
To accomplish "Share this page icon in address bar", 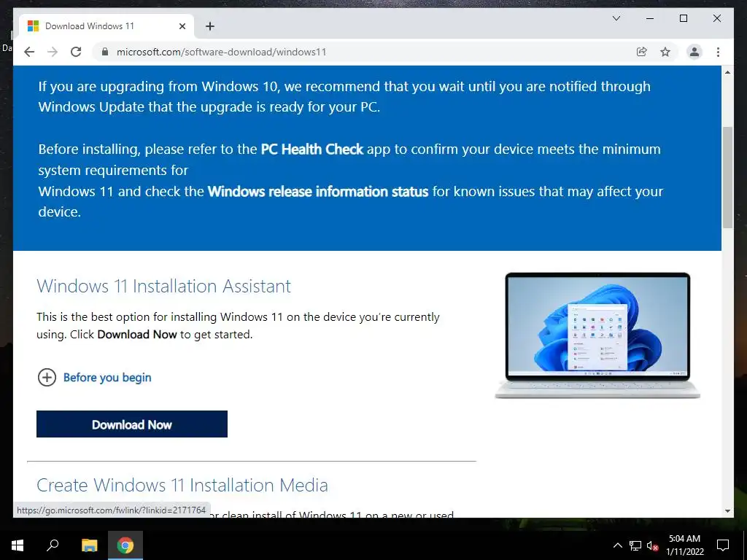I will pyautogui.click(x=642, y=52).
